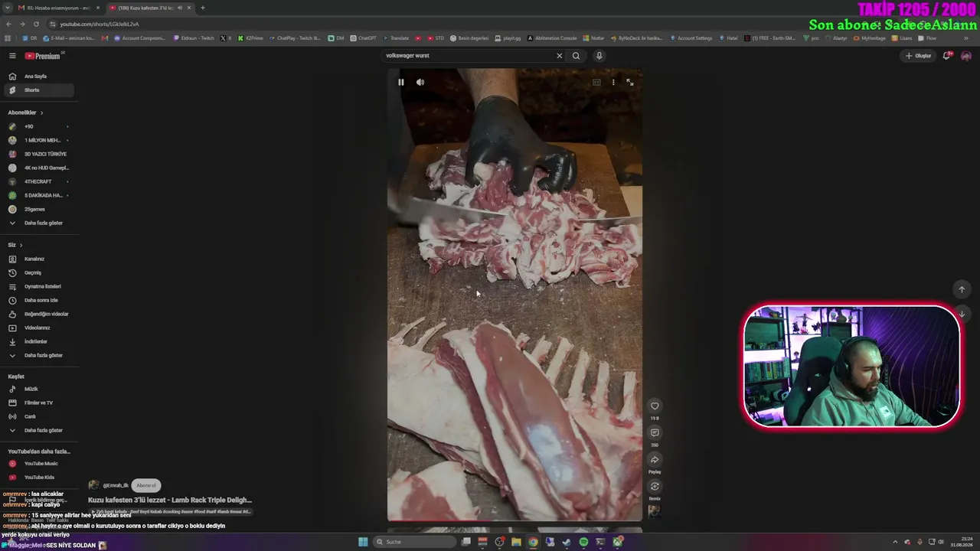Open the 2Sgames subscription channel
The height and width of the screenshot is (551, 980).
coord(38,209)
